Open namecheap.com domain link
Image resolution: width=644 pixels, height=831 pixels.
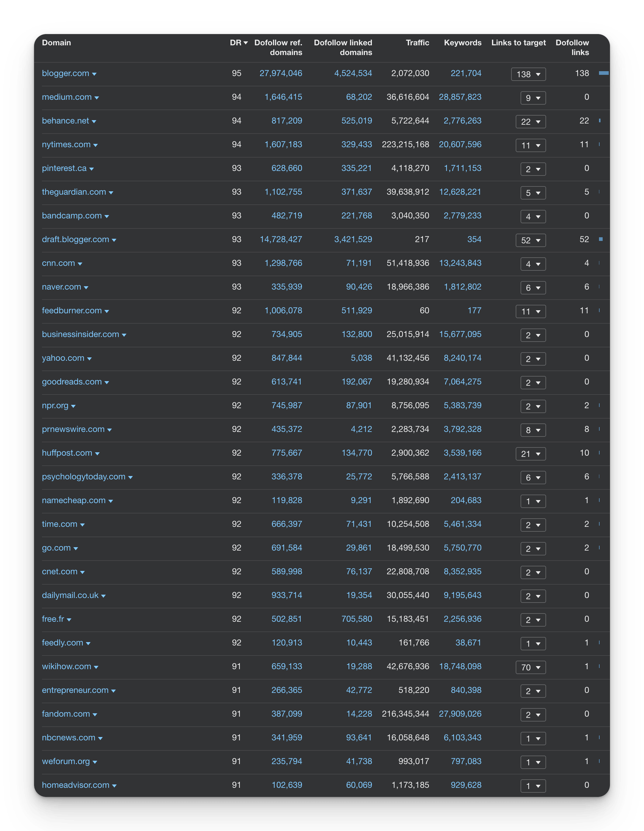click(x=74, y=500)
